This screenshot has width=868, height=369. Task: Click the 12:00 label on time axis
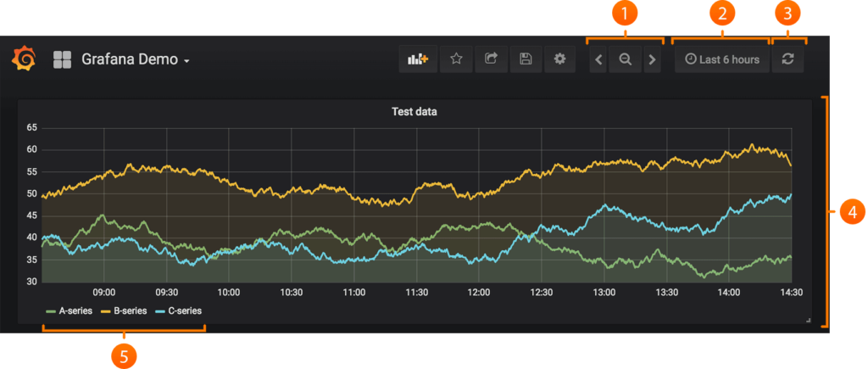(479, 292)
